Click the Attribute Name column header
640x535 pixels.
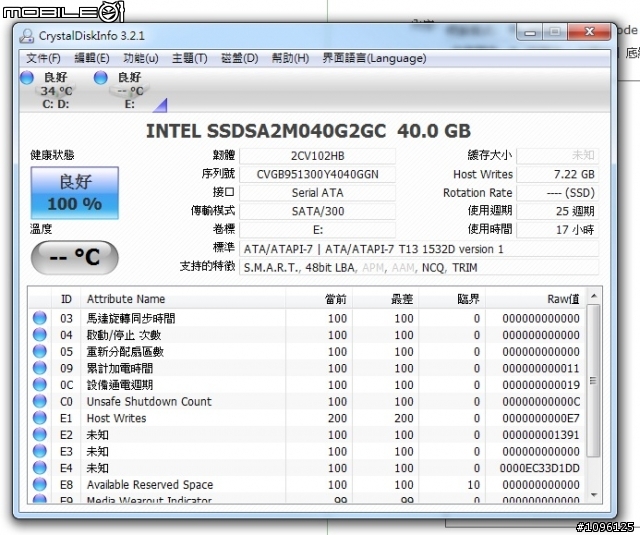click(183, 299)
